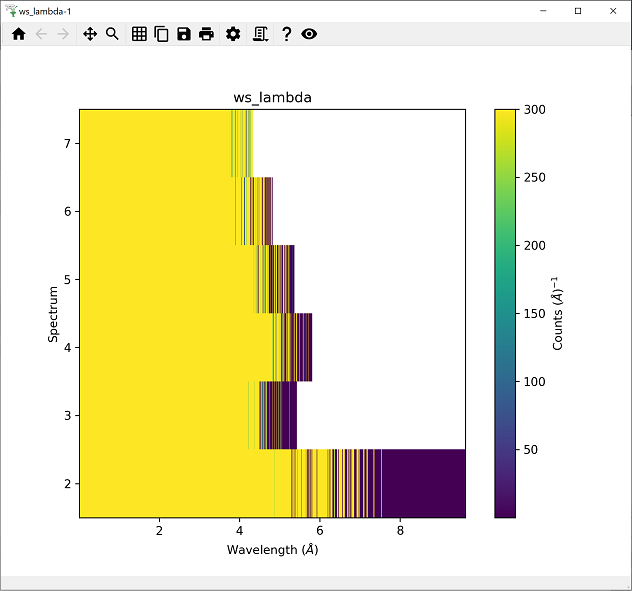Viewport: 632px width, 591px height.
Task: Activate the Zoom magnifier tool
Action: [113, 34]
